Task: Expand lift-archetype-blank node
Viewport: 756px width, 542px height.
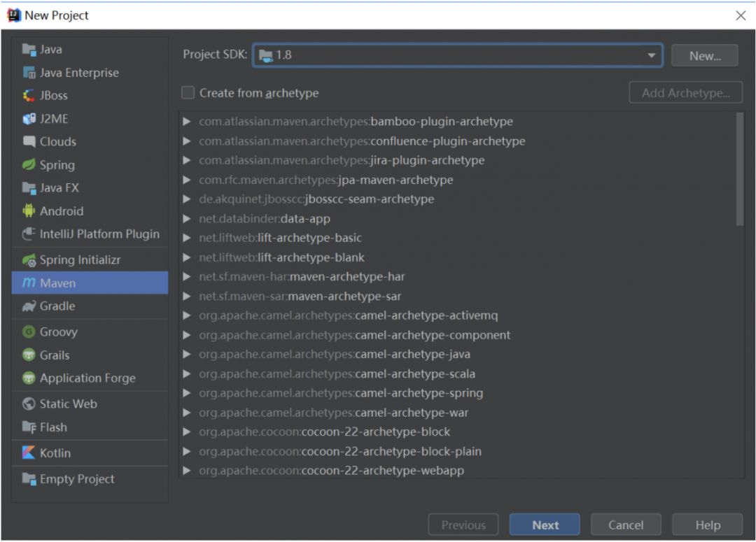Action: [187, 257]
